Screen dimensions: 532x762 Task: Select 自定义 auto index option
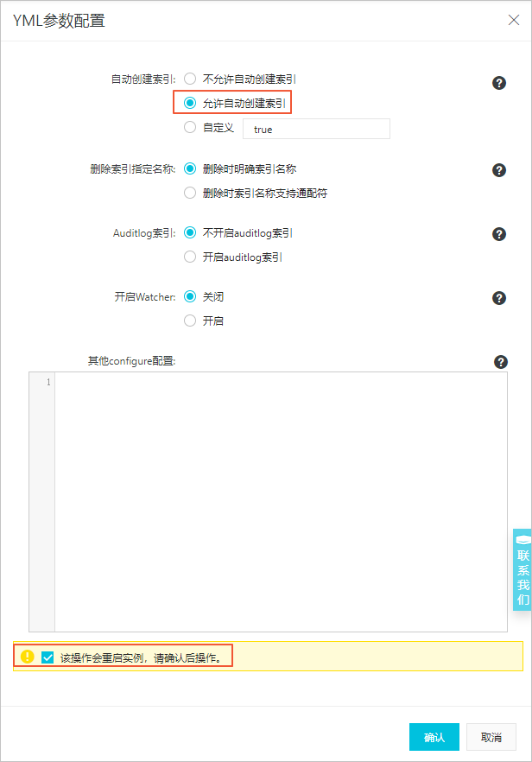pos(190,127)
